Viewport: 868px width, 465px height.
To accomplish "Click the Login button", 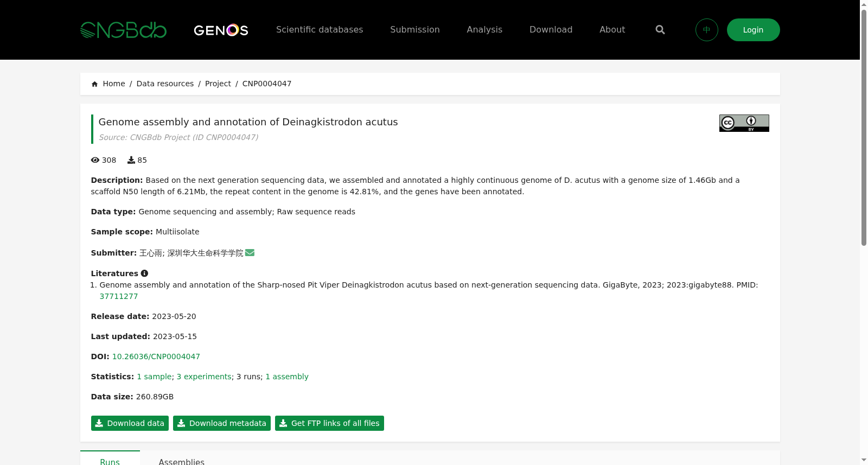I will [x=754, y=30].
